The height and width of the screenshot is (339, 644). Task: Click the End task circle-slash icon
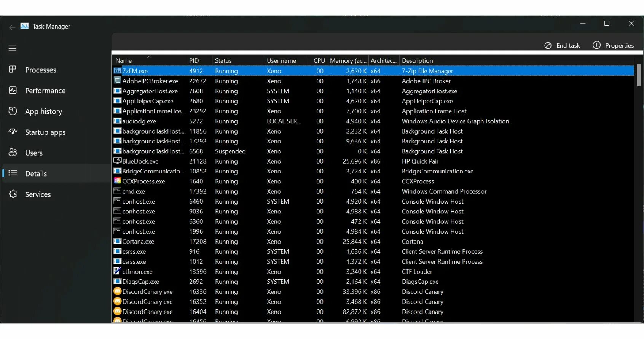pos(548,45)
